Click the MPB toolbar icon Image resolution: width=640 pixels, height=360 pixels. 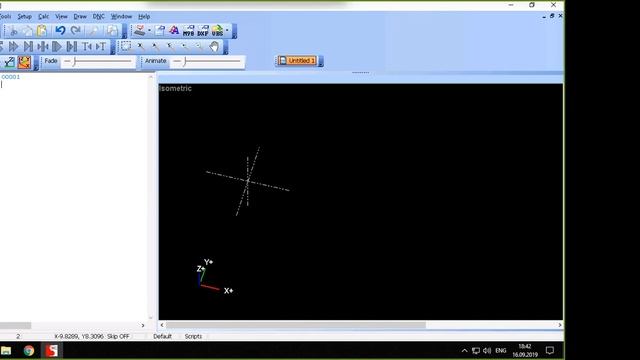pyautogui.click(x=188, y=31)
